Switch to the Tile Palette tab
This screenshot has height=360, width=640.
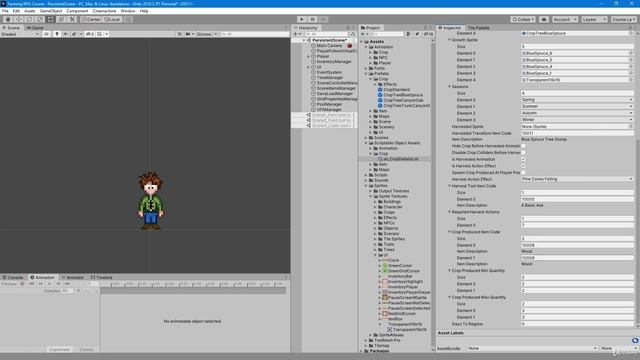[x=478, y=28]
